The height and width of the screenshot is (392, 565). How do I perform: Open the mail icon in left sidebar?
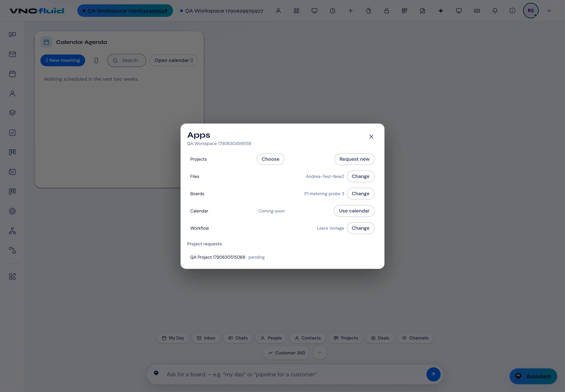(12, 54)
